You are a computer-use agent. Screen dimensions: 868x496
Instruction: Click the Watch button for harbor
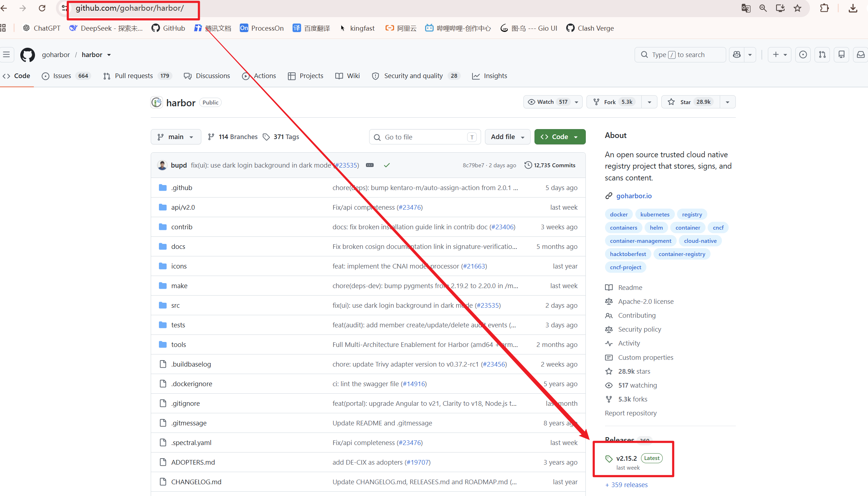point(553,102)
